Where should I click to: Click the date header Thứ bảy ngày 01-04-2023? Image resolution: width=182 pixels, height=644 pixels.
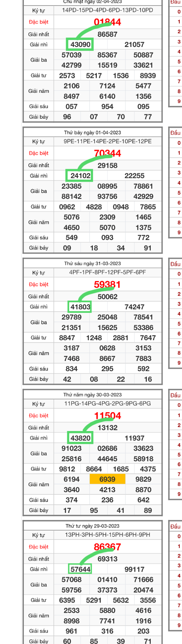point(93,133)
